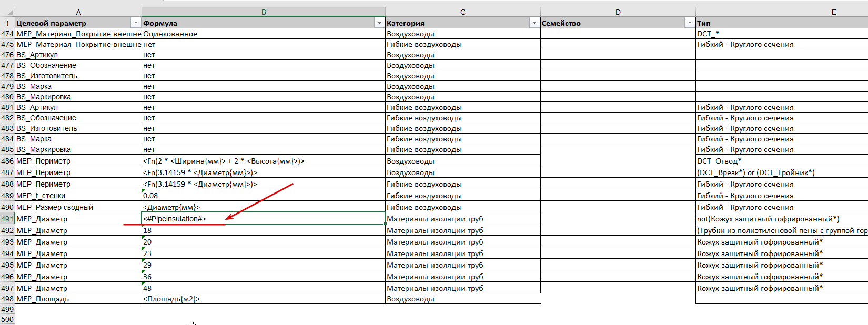Select Кожух защитный гофрированный* in row 493

(x=782, y=242)
